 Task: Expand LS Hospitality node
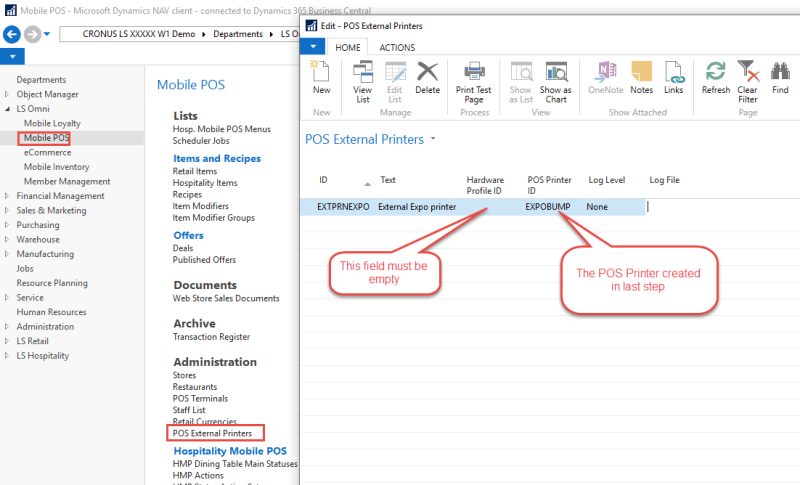pos(7,355)
